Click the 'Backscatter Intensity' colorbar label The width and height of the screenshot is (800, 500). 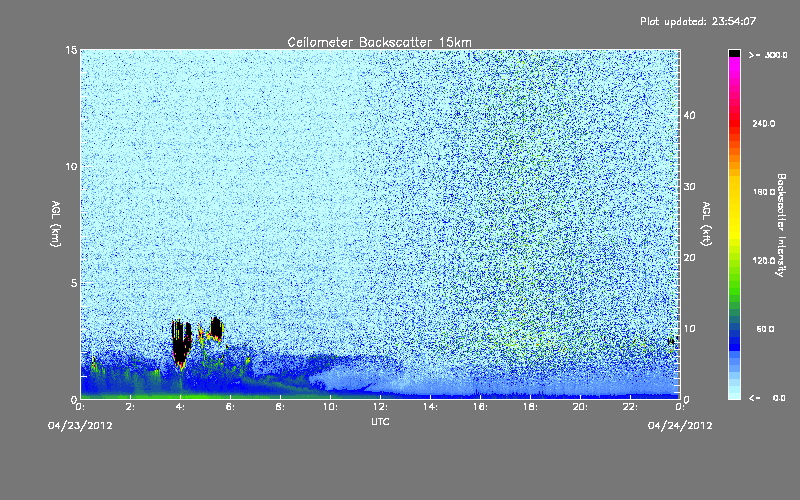pos(781,225)
